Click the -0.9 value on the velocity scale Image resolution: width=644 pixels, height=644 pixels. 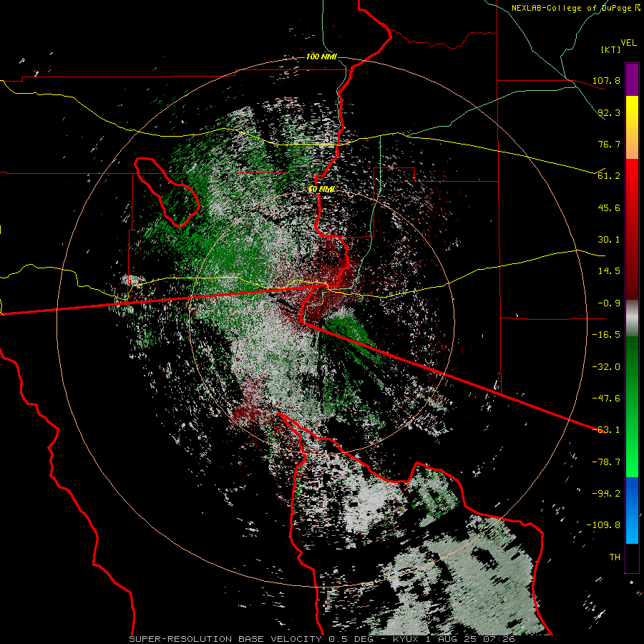[x=609, y=303]
